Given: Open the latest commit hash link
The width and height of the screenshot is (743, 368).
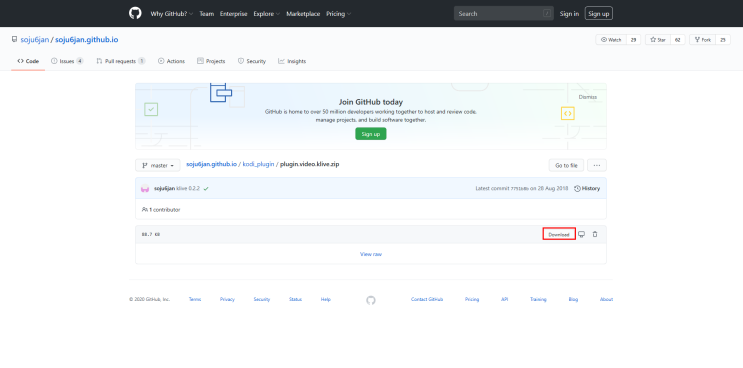Looking at the screenshot, I should click(x=519, y=188).
